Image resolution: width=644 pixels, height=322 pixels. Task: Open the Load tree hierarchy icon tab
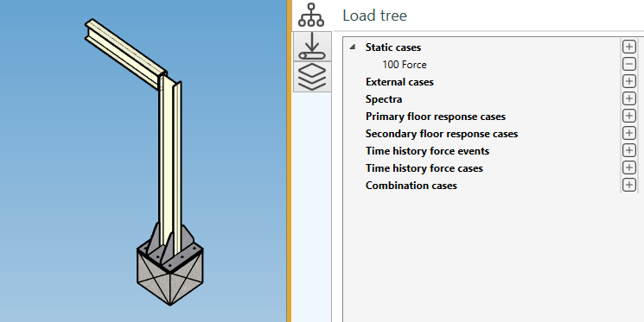point(311,16)
